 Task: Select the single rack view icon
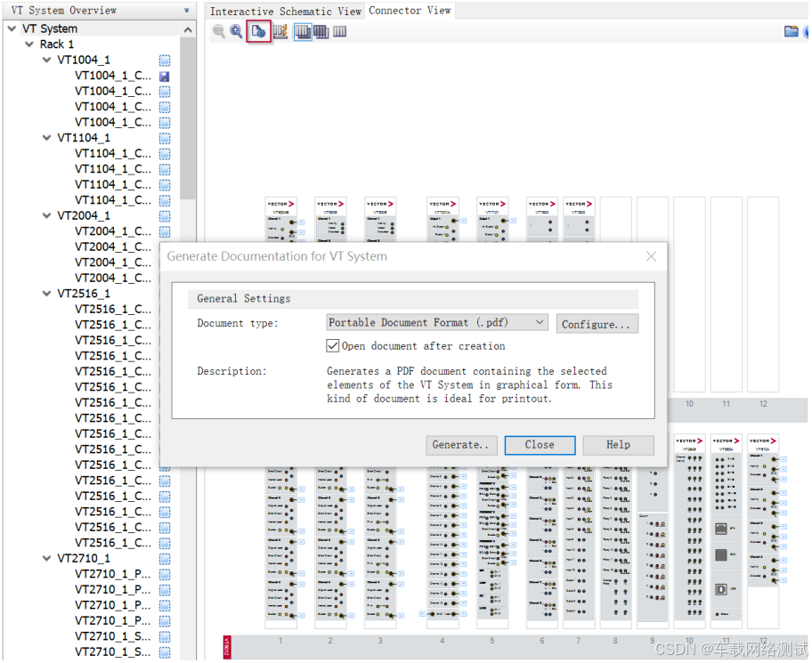(x=340, y=31)
